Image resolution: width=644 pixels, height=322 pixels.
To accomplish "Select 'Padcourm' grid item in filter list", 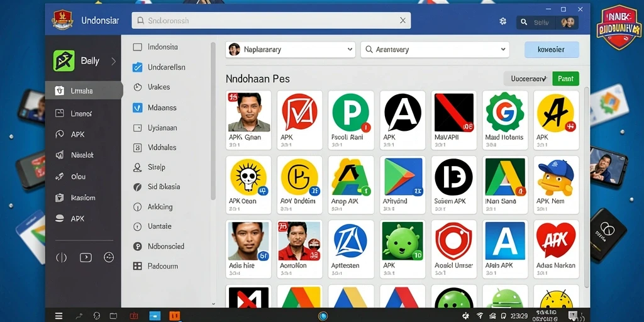I will point(156,266).
